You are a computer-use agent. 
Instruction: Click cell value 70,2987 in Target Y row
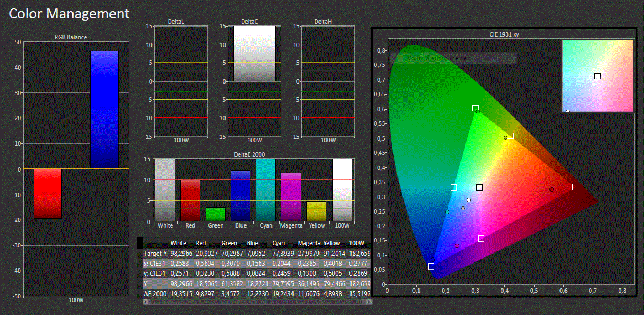pos(233,254)
